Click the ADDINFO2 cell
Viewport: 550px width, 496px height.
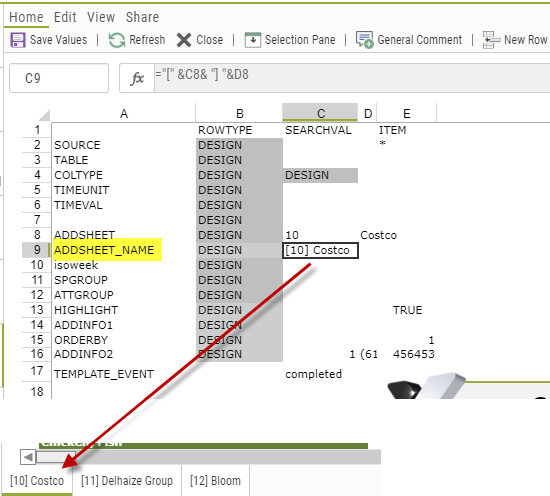(x=123, y=354)
